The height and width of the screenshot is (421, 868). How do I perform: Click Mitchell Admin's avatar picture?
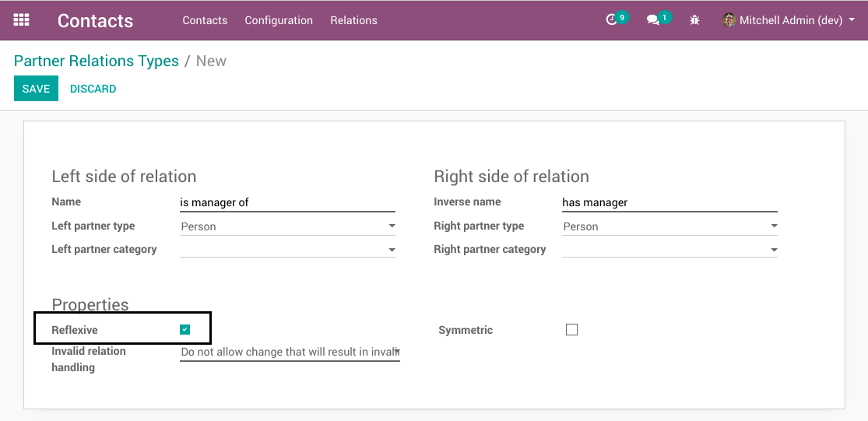[x=729, y=20]
